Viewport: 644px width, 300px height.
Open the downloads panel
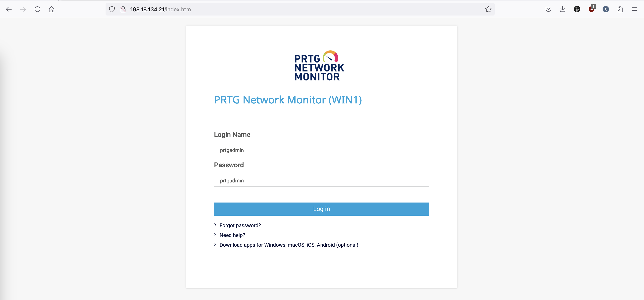point(563,9)
